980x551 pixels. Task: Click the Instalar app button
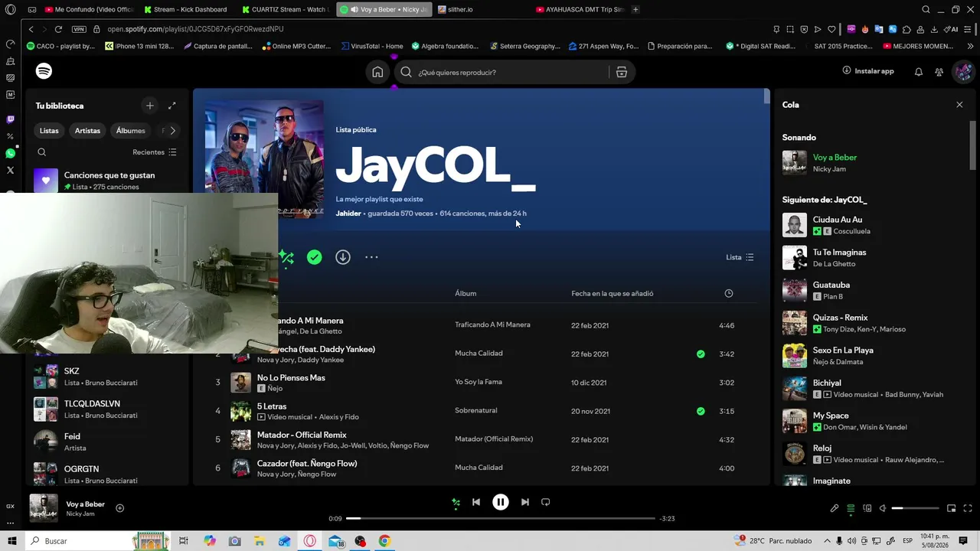(868, 71)
